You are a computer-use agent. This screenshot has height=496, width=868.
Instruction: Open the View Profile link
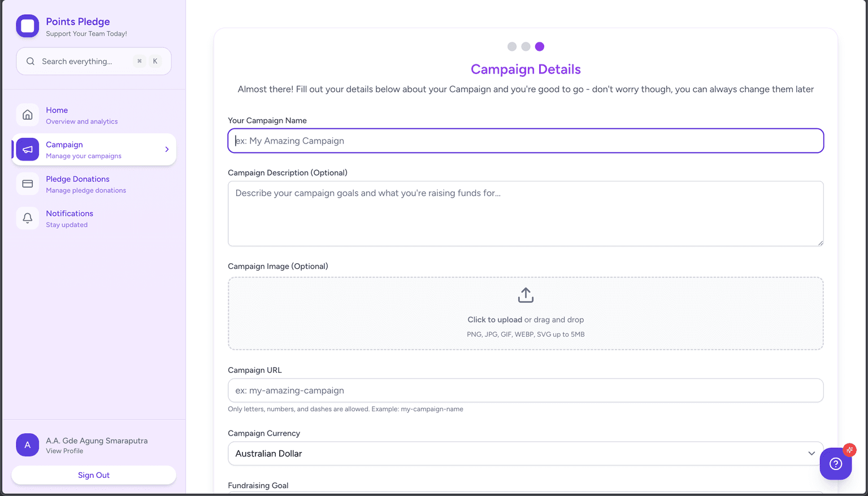click(x=64, y=451)
